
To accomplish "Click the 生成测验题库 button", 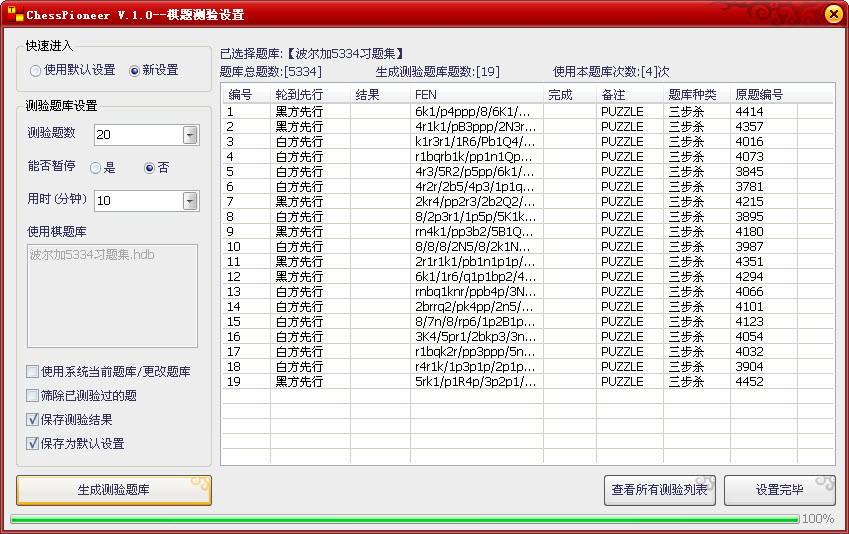I will (x=114, y=490).
